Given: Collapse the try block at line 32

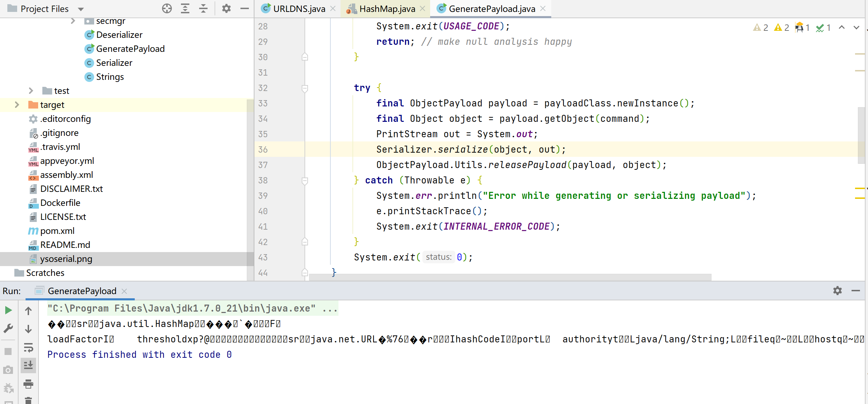Looking at the screenshot, I should (x=305, y=88).
